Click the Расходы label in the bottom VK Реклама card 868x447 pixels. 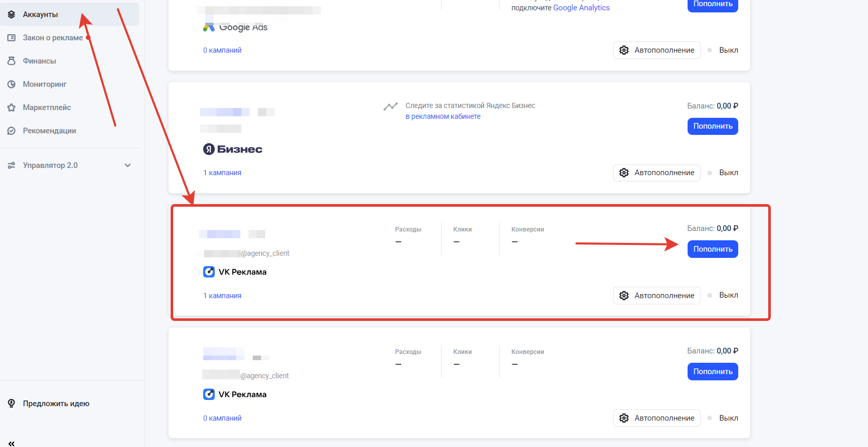(408, 352)
